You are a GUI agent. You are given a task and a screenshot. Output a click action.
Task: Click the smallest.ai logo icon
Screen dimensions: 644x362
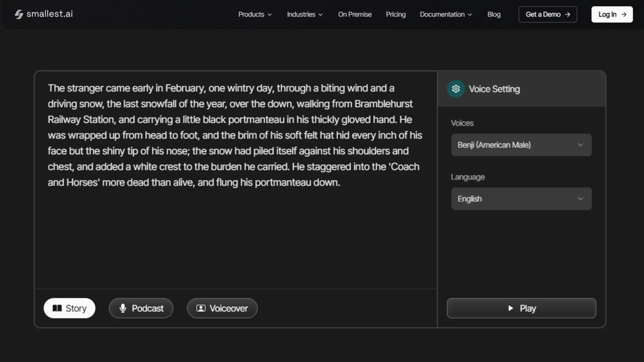pos(19,14)
